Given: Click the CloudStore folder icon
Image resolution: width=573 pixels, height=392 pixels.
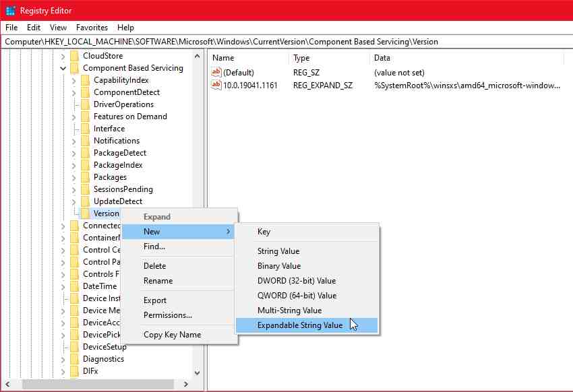Looking at the screenshot, I should click(x=75, y=56).
